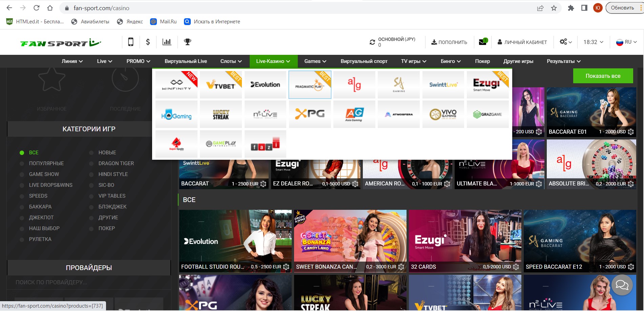This screenshot has height=311, width=644.
Task: Click the dollar sign payments icon
Action: point(148,42)
